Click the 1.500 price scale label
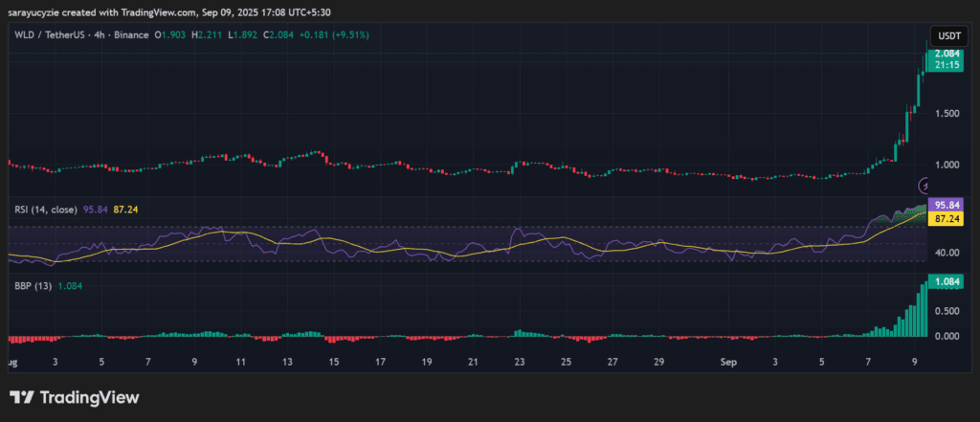 click(947, 114)
